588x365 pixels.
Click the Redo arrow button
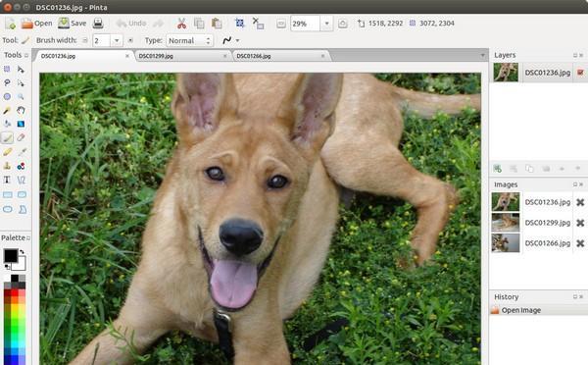tap(158, 24)
